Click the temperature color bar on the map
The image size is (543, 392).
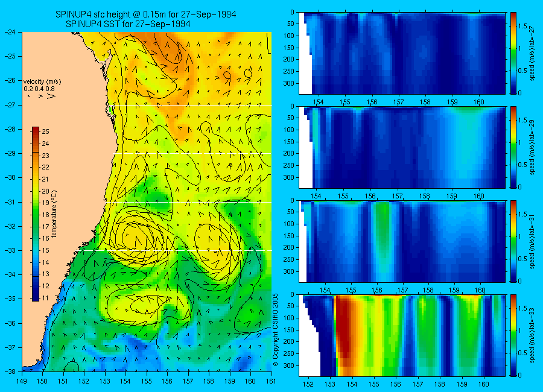click(36, 213)
